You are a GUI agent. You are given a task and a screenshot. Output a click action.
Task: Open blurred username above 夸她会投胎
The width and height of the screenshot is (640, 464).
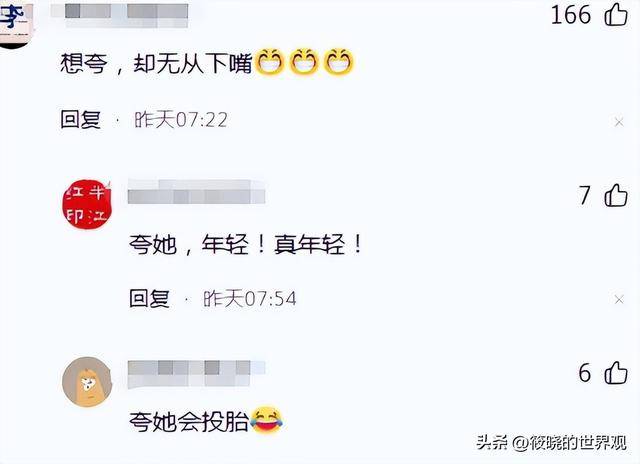coord(196,373)
